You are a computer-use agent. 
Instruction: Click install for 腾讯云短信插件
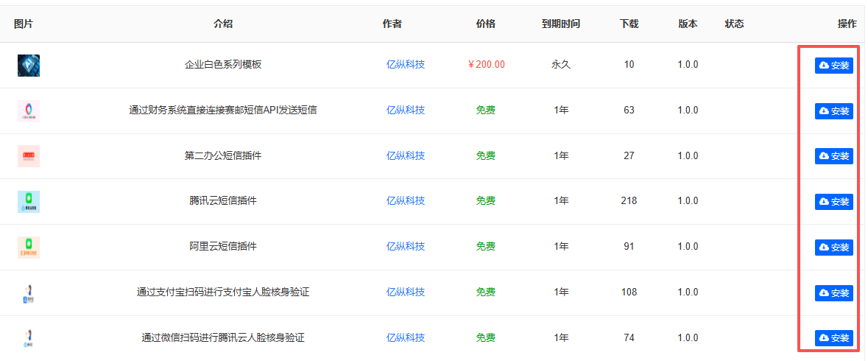(833, 202)
